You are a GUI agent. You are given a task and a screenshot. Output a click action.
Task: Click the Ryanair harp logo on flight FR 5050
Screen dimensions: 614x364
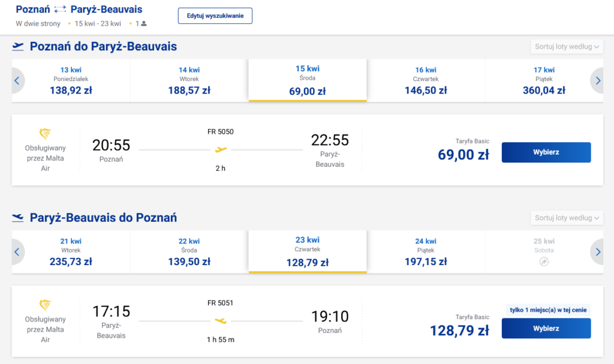[45, 134]
